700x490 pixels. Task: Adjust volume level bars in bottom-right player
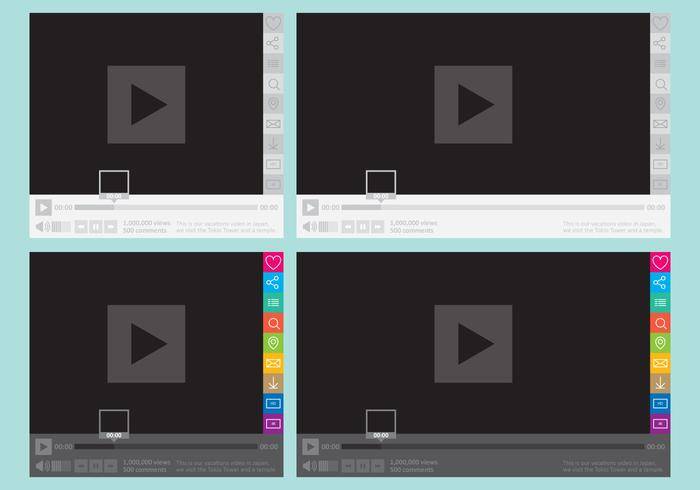coord(328,466)
